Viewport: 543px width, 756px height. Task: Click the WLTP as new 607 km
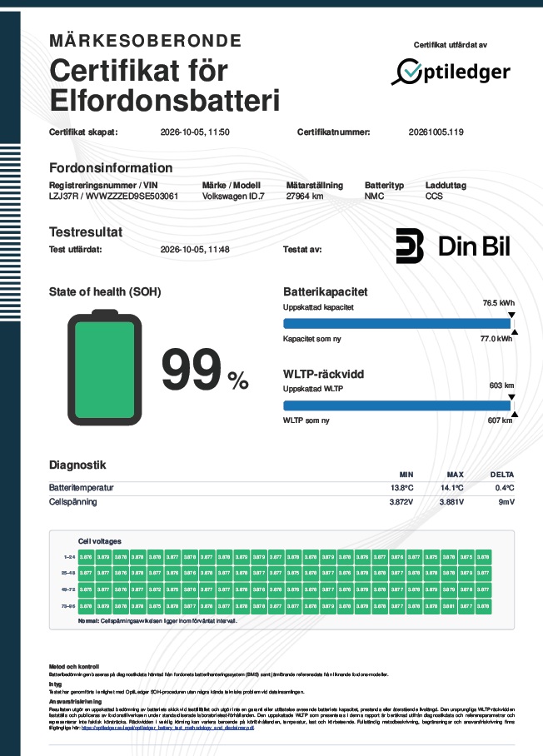(x=500, y=420)
